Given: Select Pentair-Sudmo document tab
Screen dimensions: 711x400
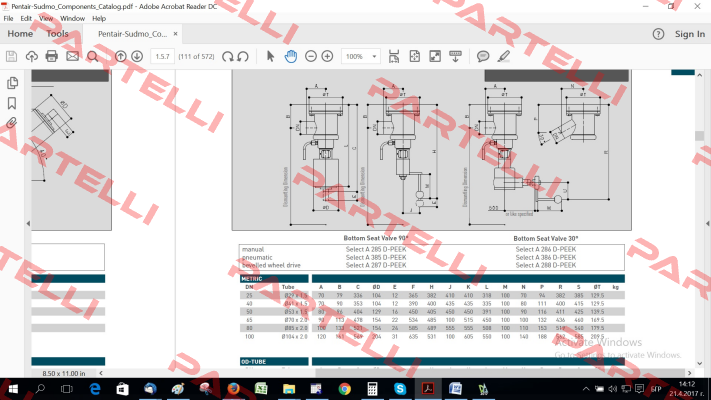Looking at the screenshot, I should click(x=132, y=34).
